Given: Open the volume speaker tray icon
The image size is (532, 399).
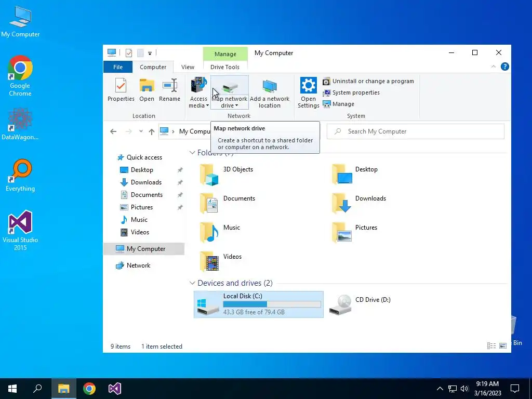Looking at the screenshot, I should point(464,389).
